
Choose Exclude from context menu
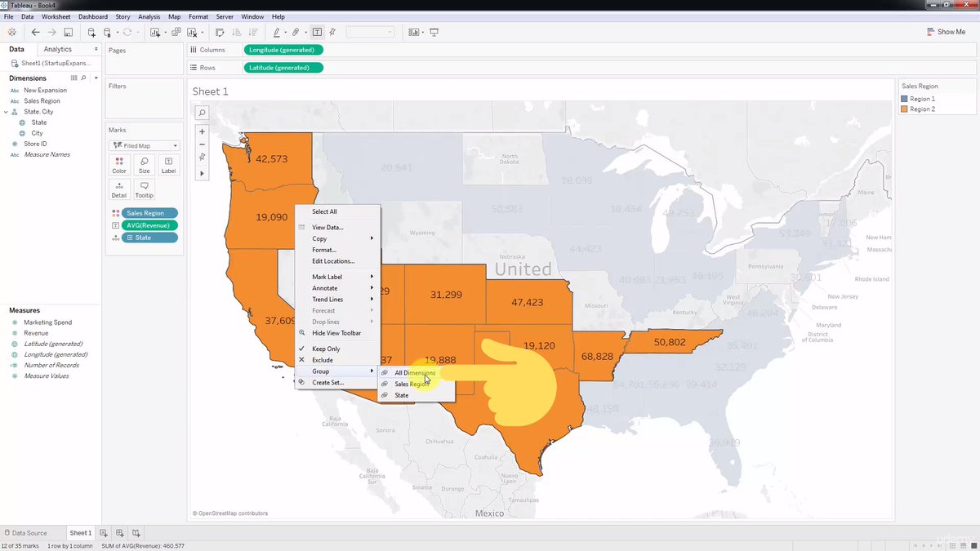click(x=337, y=360)
